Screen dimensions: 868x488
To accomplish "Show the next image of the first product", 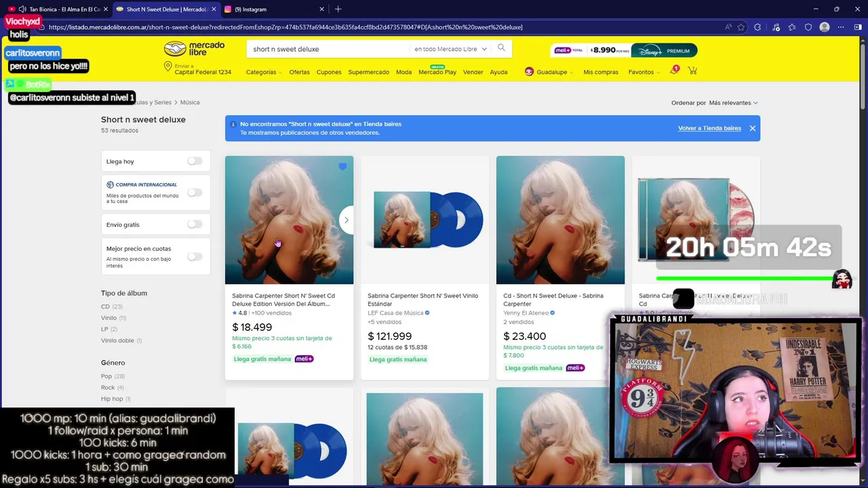I will pos(346,220).
